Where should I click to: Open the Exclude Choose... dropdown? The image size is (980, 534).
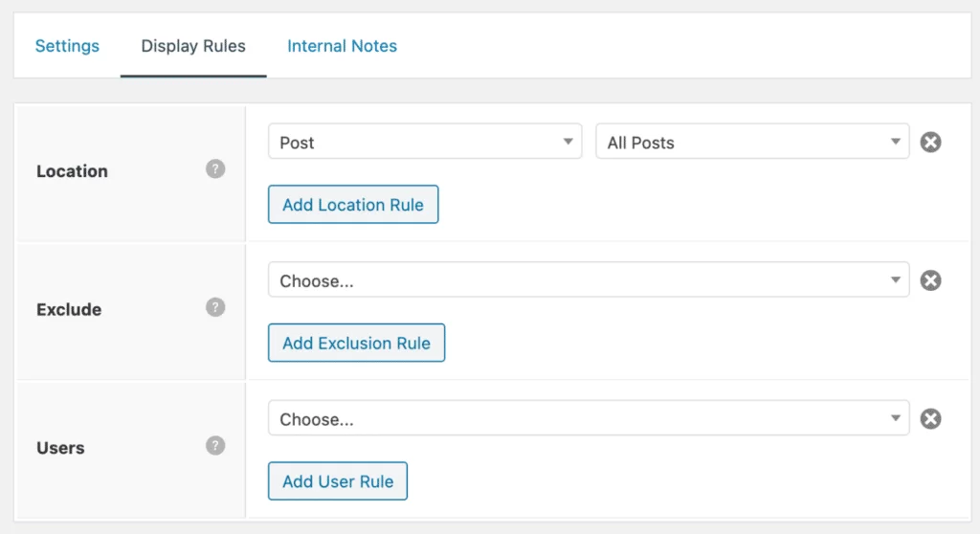[589, 279]
